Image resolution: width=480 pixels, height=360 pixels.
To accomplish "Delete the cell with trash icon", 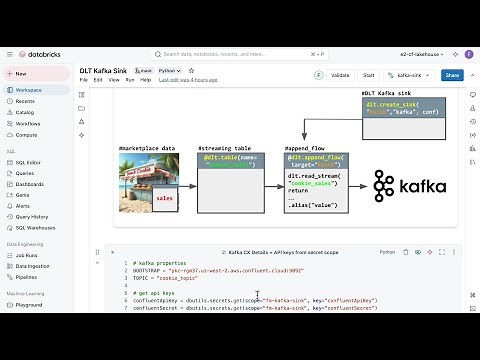I will point(405,252).
